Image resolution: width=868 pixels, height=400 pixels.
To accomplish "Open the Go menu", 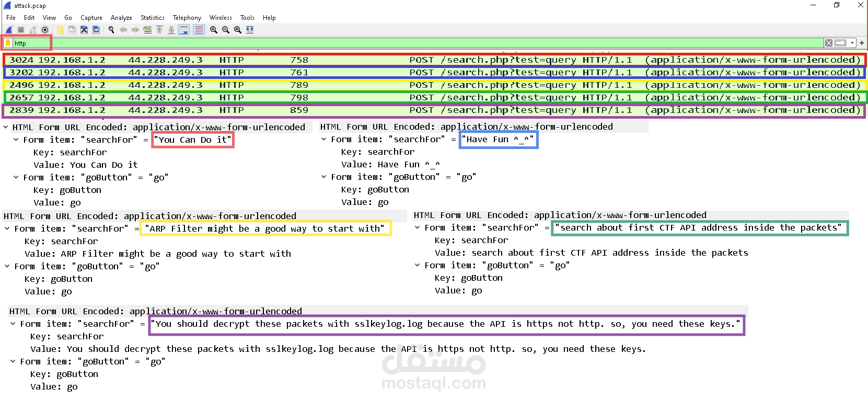I will pos(68,18).
